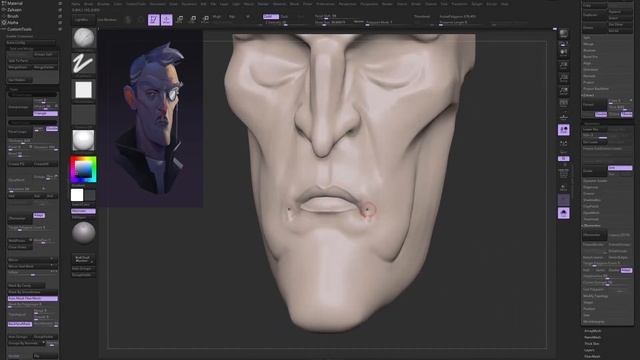Screen dimensions: 640x360
Task: Select the Move transform icon
Action: point(180,20)
